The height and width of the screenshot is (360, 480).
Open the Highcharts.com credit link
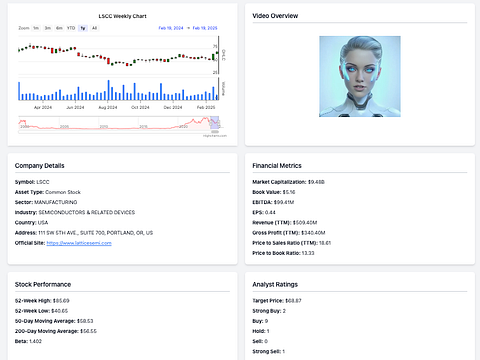point(215,136)
